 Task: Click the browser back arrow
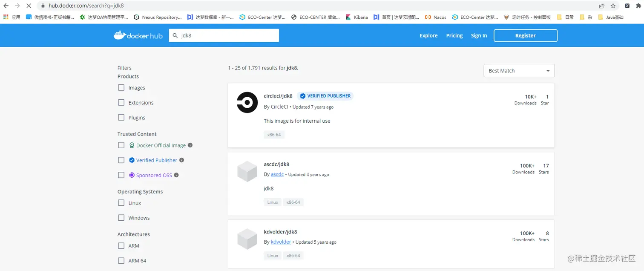pyautogui.click(x=6, y=6)
